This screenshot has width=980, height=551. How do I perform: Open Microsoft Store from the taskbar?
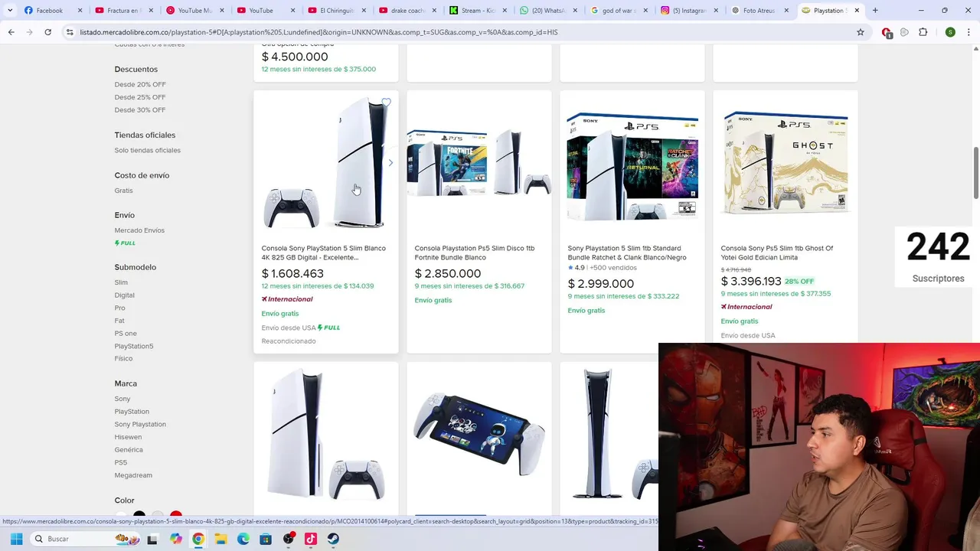tap(266, 539)
